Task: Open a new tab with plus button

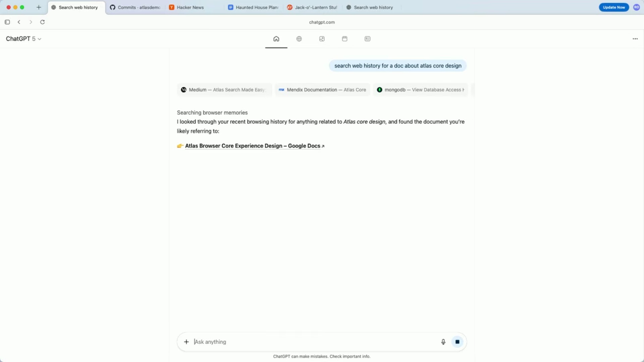Action: [x=39, y=7]
